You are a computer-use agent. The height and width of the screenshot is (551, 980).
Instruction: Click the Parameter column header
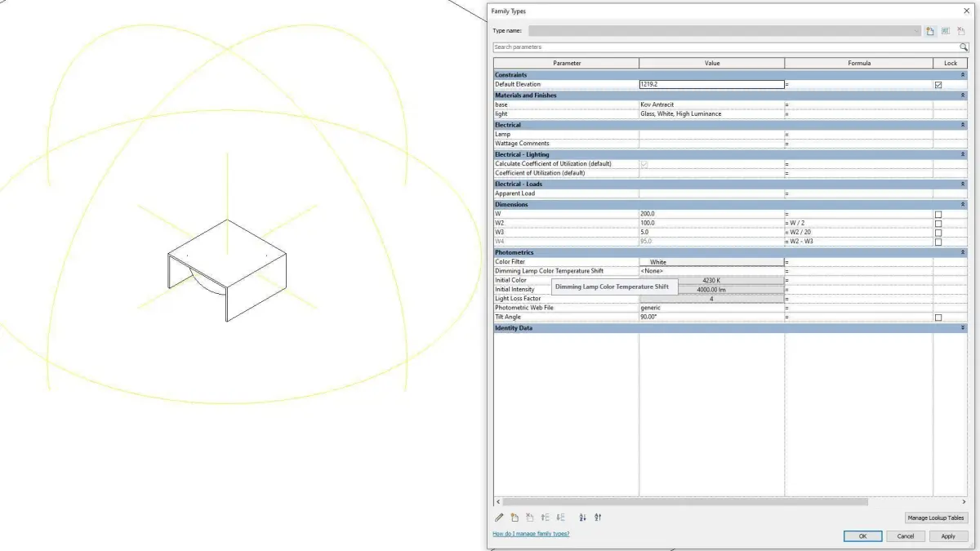[x=567, y=63]
